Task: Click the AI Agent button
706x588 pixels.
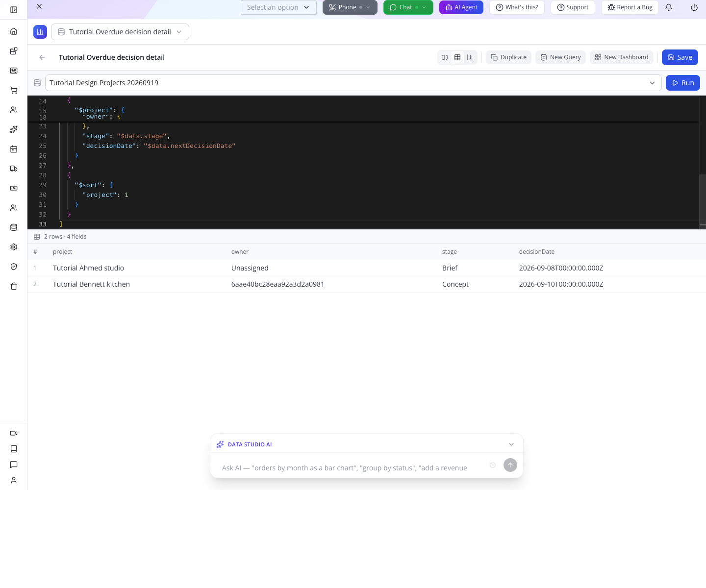Action: (461, 7)
